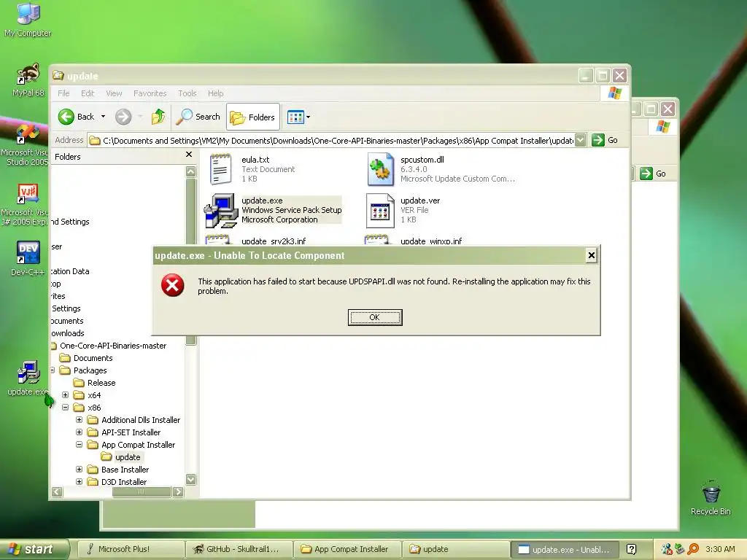The height and width of the screenshot is (560, 747).
Task: Click folder tree scroll down arrow
Action: (191, 480)
